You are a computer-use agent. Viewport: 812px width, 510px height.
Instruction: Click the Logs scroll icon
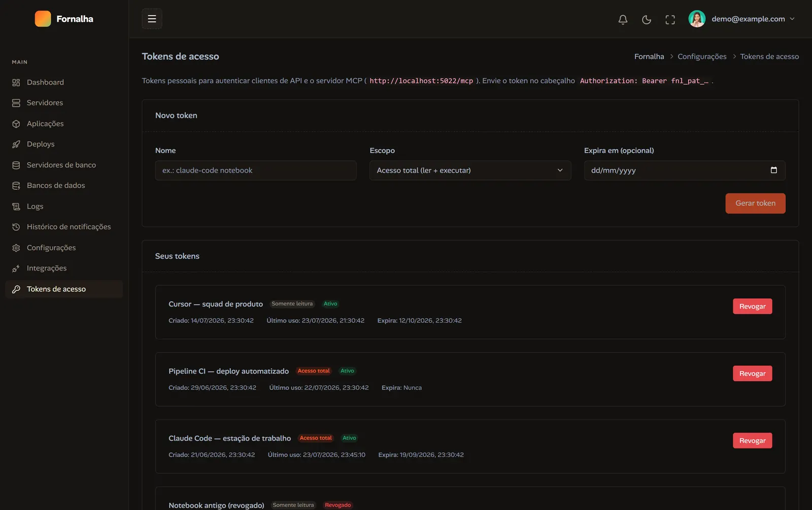(x=16, y=207)
